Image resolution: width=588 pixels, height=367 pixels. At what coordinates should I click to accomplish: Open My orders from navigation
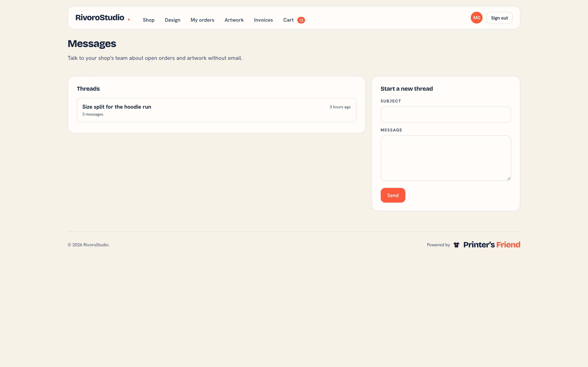pos(202,20)
